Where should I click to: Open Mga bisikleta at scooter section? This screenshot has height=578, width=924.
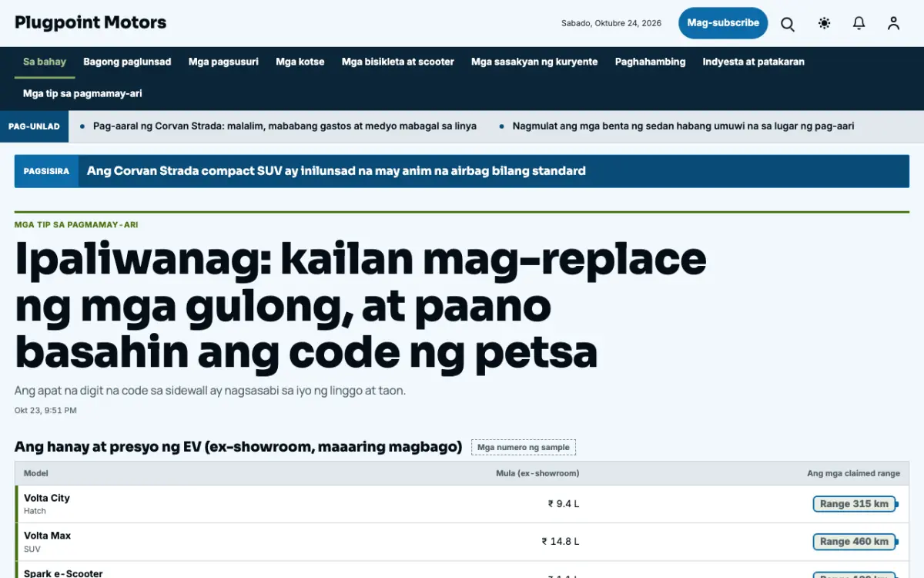398,62
